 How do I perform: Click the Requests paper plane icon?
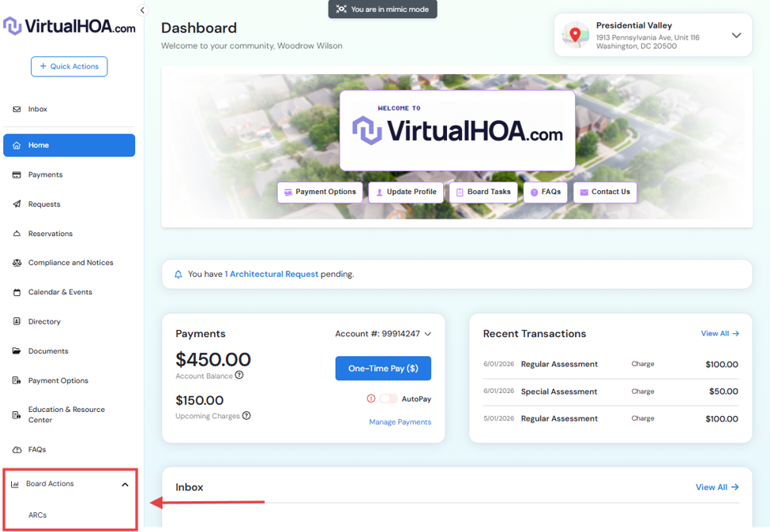click(x=17, y=204)
